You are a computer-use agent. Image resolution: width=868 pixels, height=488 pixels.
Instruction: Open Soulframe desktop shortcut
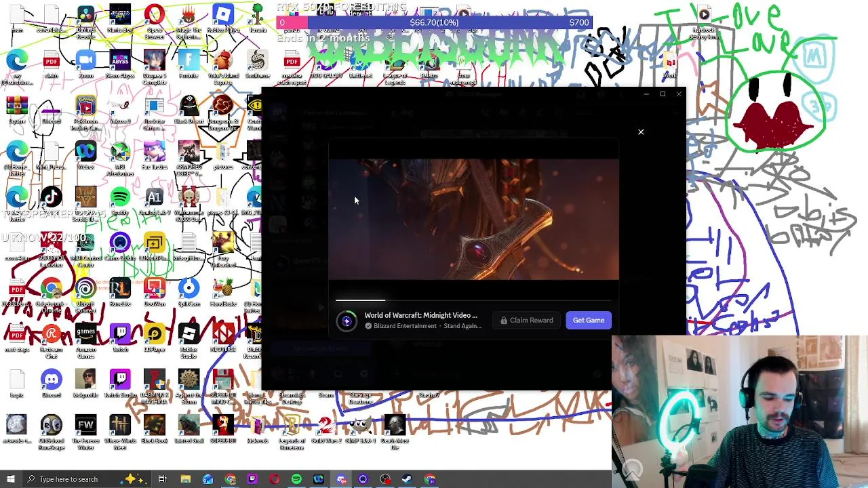pyautogui.click(x=258, y=65)
